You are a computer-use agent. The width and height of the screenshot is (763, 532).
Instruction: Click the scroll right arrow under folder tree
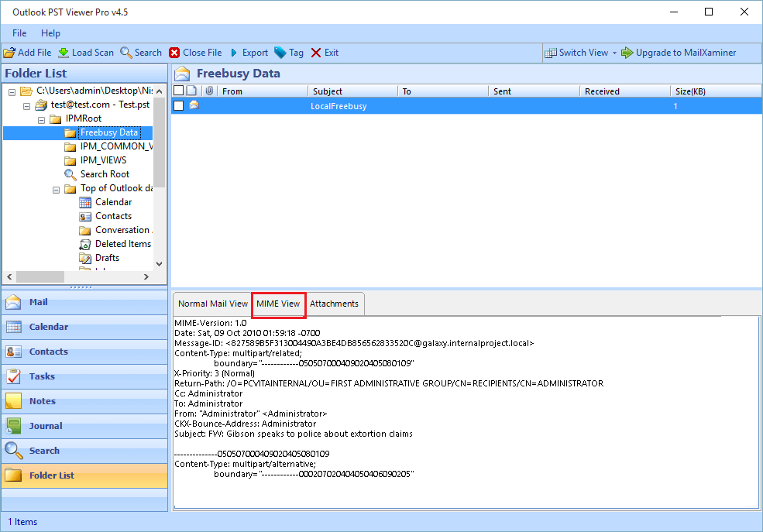coord(146,276)
